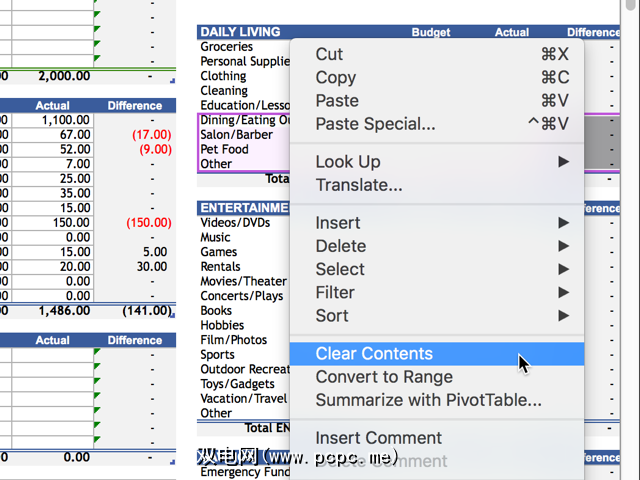This screenshot has height=480, width=640.
Task: Select the Cleaning row label
Action: (224, 91)
